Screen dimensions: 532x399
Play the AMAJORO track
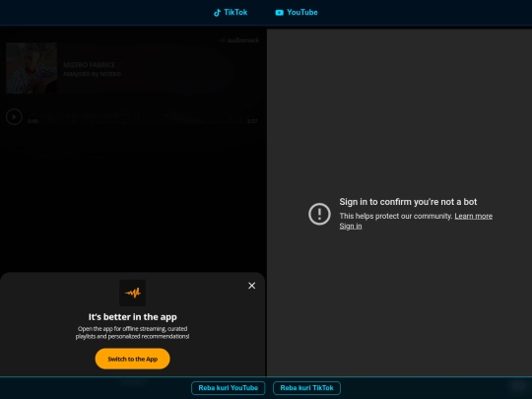click(x=14, y=116)
